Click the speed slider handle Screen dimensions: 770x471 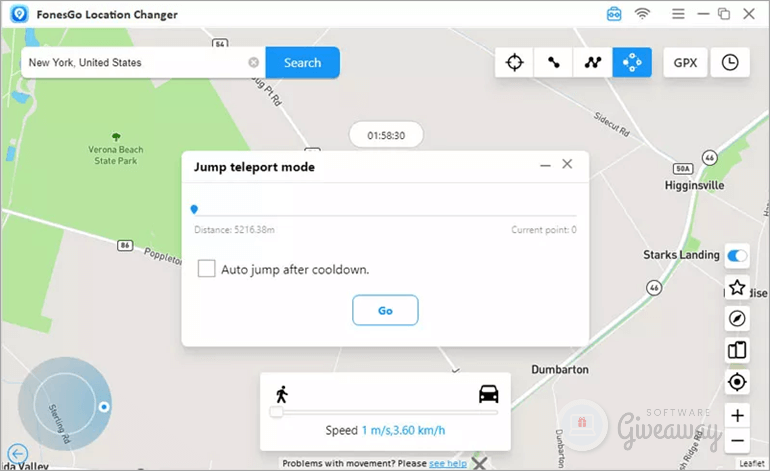click(276, 412)
